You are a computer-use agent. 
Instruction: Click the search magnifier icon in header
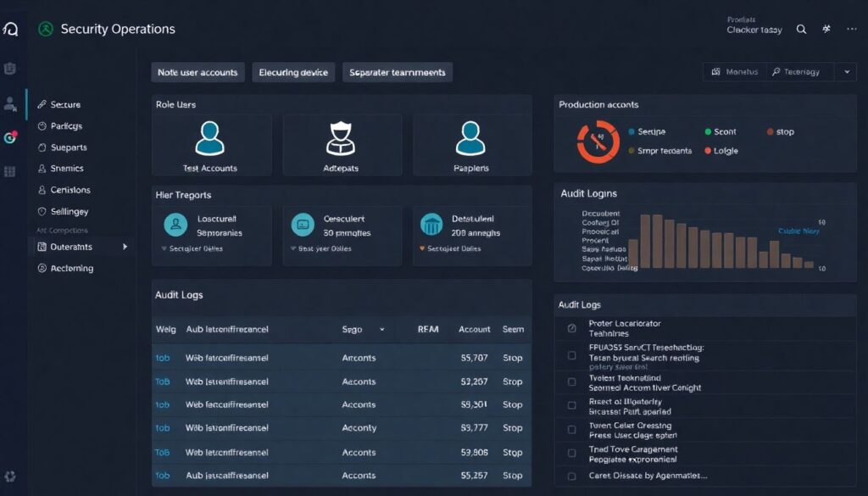point(801,29)
